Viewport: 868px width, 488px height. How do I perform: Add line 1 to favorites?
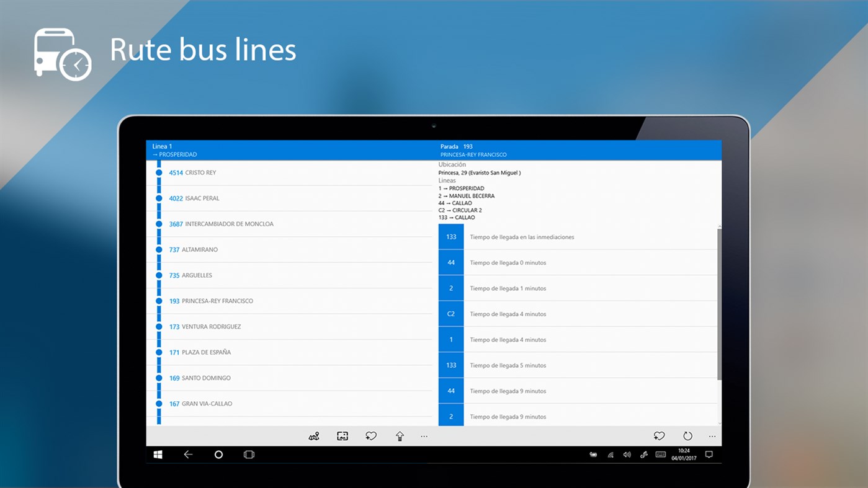click(370, 436)
